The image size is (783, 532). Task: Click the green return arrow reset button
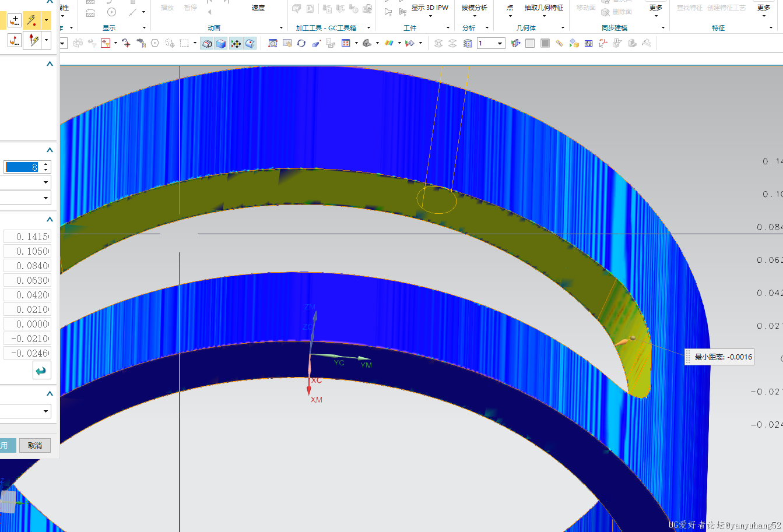point(41,371)
